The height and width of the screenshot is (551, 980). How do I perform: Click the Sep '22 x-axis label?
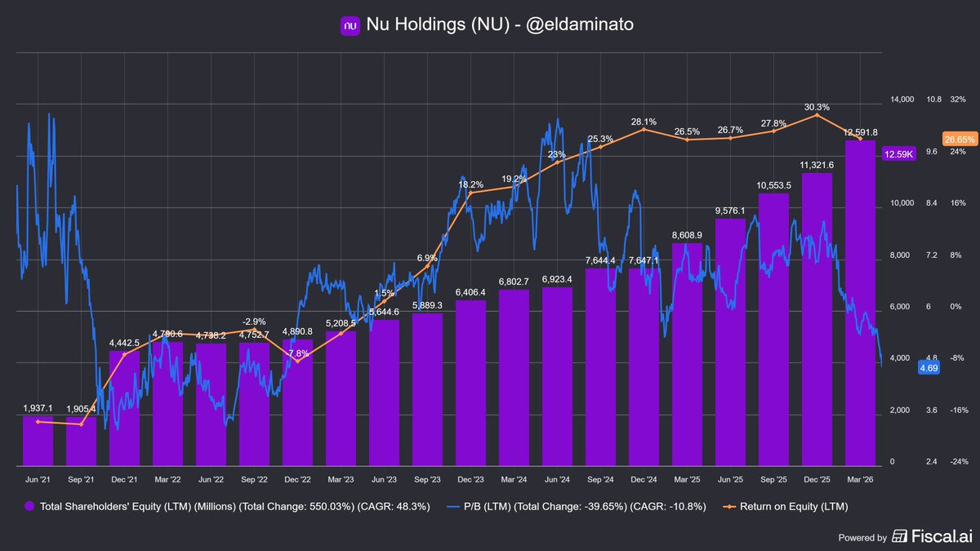coord(254,479)
